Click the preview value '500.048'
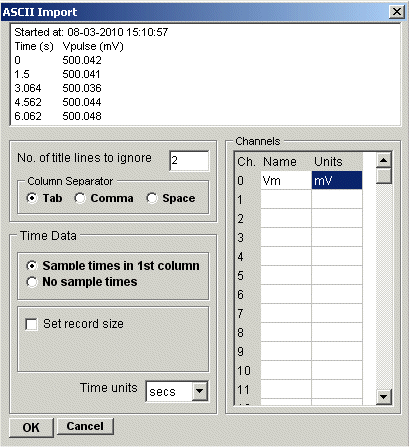The height and width of the screenshot is (447, 409). 82,116
